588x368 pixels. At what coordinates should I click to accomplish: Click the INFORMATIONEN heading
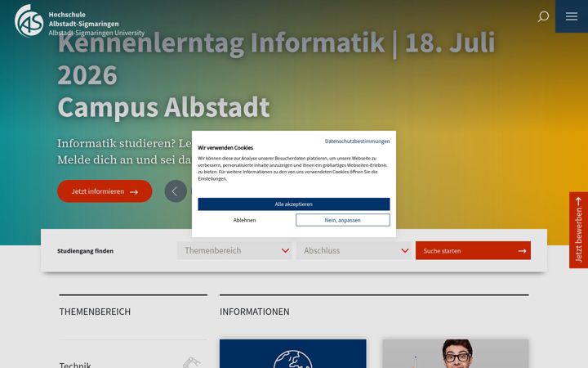pos(255,312)
